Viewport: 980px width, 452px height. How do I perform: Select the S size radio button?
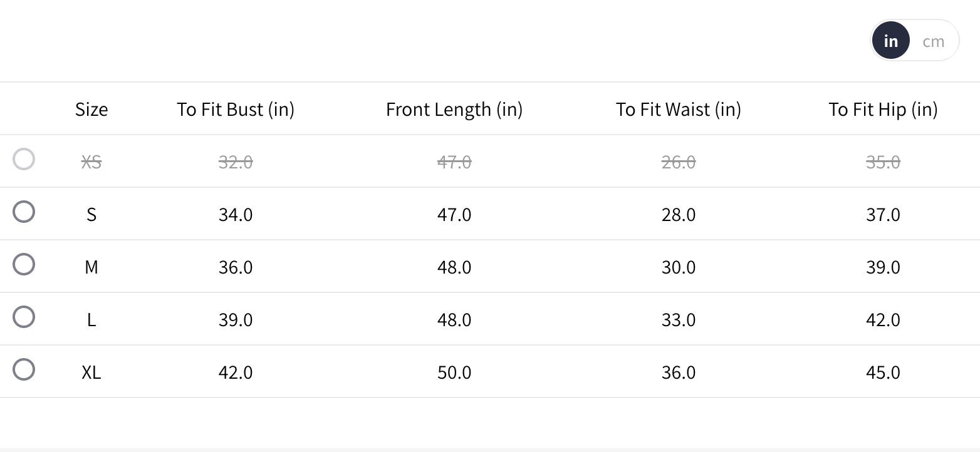(x=24, y=212)
